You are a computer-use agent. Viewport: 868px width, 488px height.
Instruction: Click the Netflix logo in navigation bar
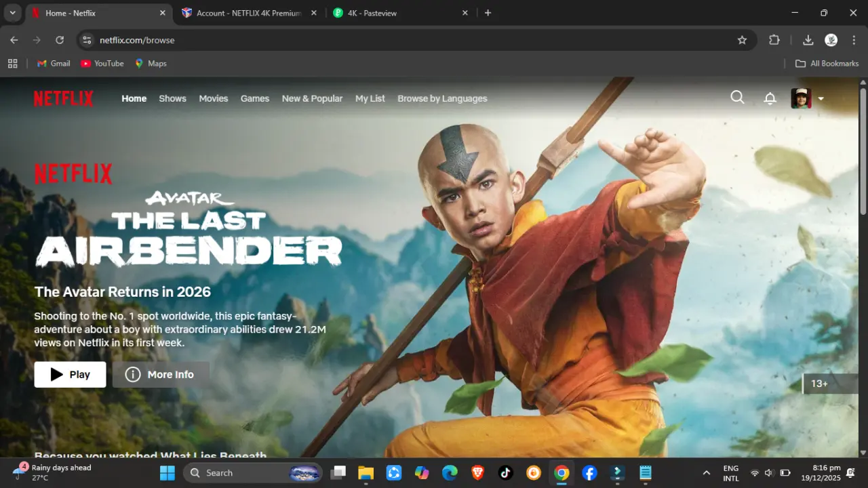pyautogui.click(x=64, y=98)
